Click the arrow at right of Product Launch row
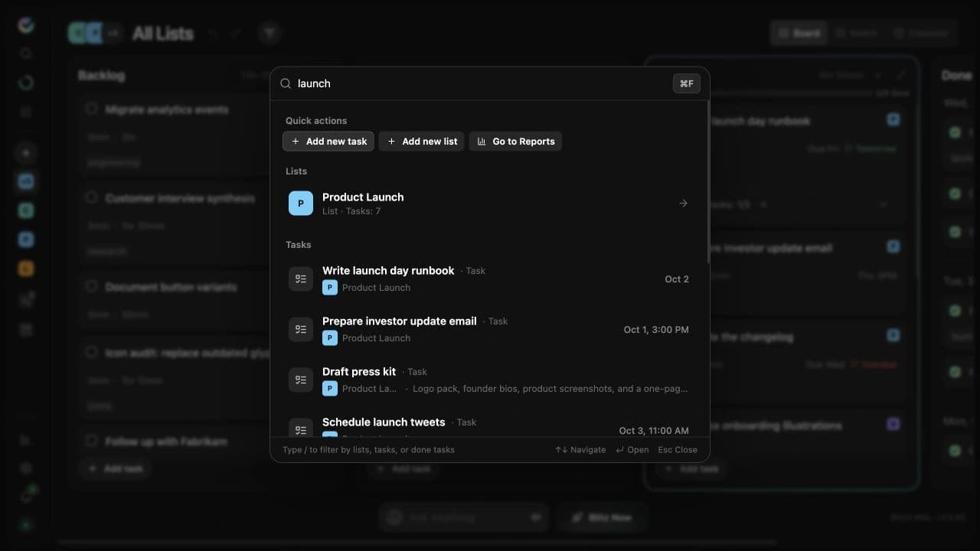Screen dimensions: 980x551 [683, 204]
